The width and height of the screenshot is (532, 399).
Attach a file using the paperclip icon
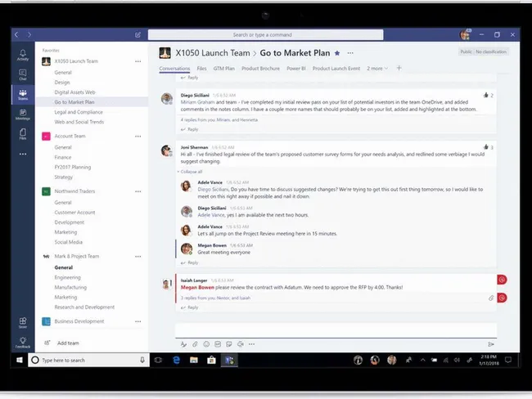(x=194, y=344)
